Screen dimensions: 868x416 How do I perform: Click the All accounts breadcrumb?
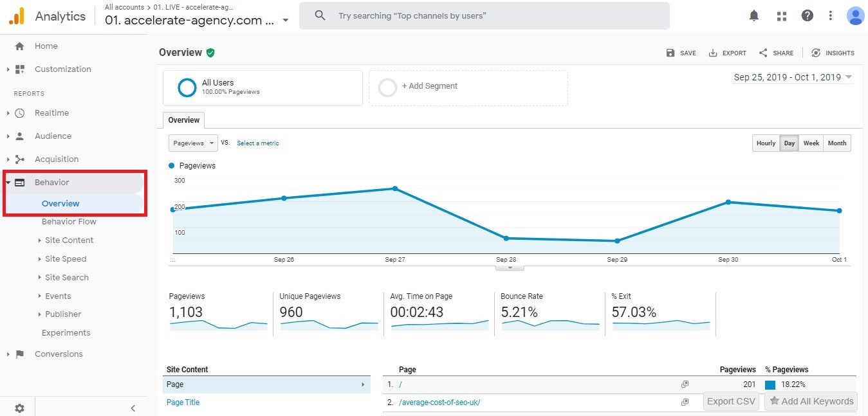(124, 7)
